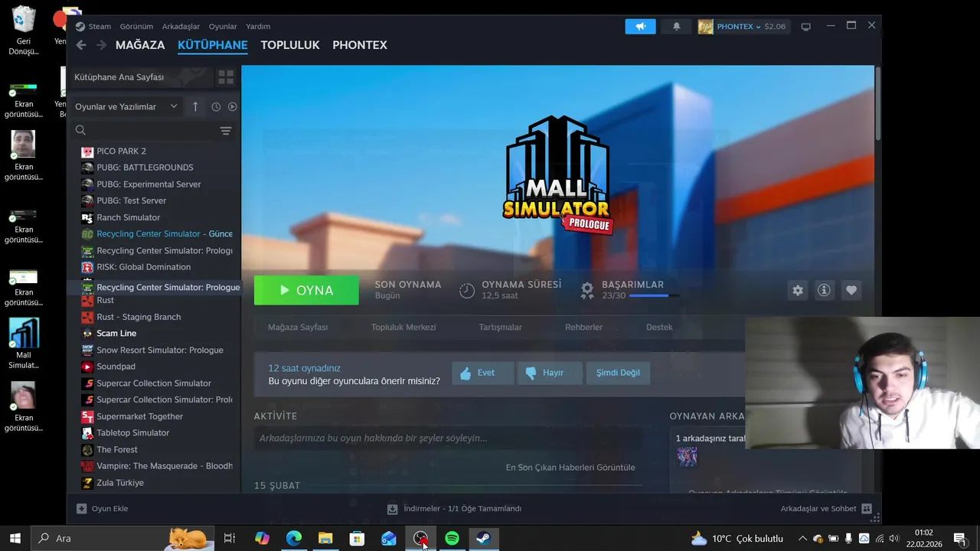The image size is (980, 551).
Task: Switch to Big Picture mode monitor icon
Action: (x=805, y=27)
